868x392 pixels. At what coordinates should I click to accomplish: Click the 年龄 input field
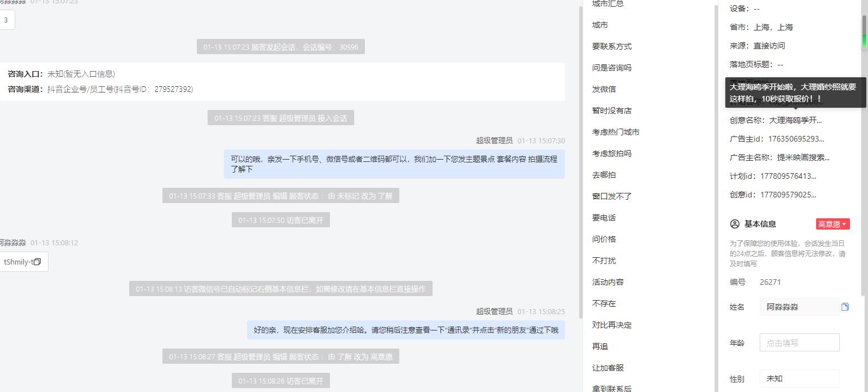799,342
